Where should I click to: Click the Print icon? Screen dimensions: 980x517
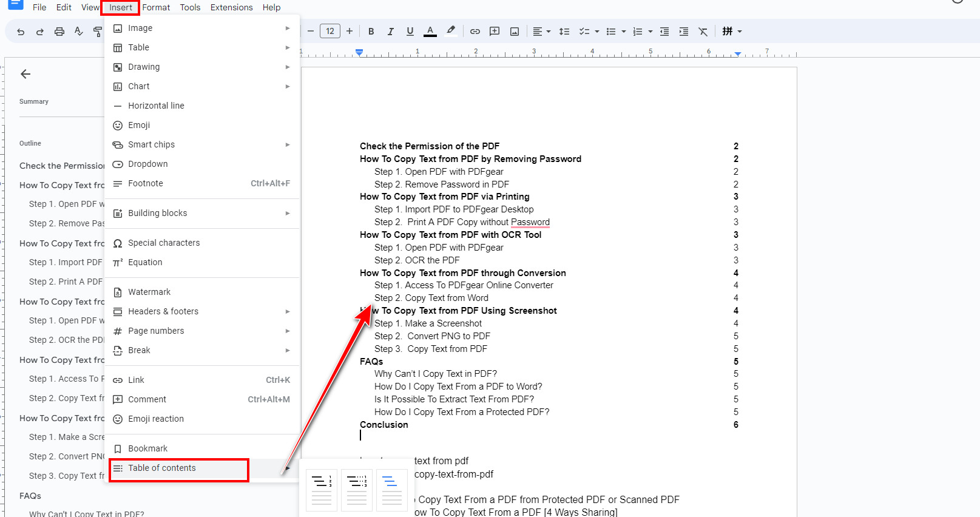59,32
